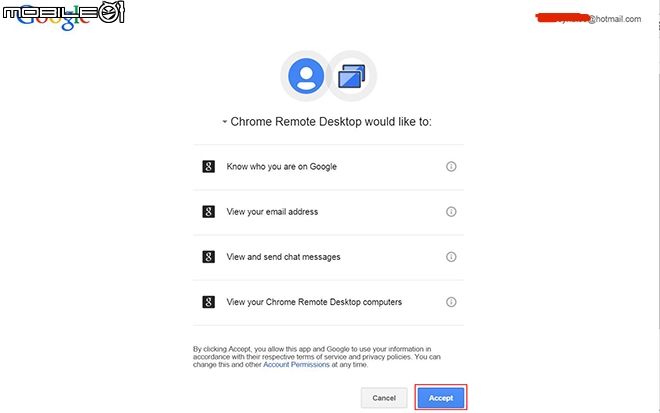Click Google icon beside chat messages permission

click(x=208, y=257)
